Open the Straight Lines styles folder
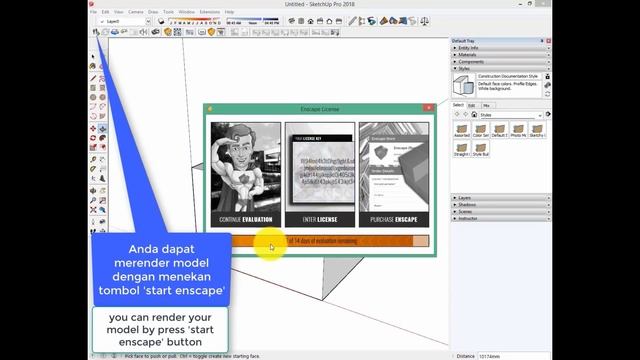640x360 pixels. pos(462,149)
